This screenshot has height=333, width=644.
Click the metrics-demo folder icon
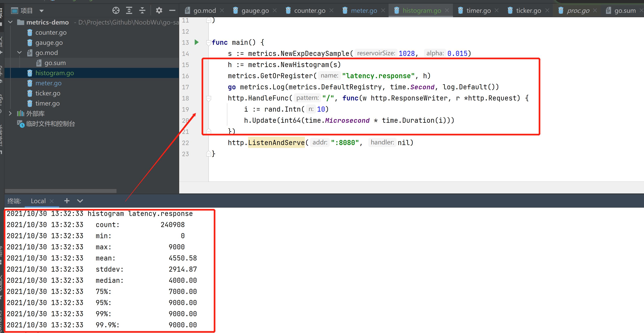coord(20,22)
